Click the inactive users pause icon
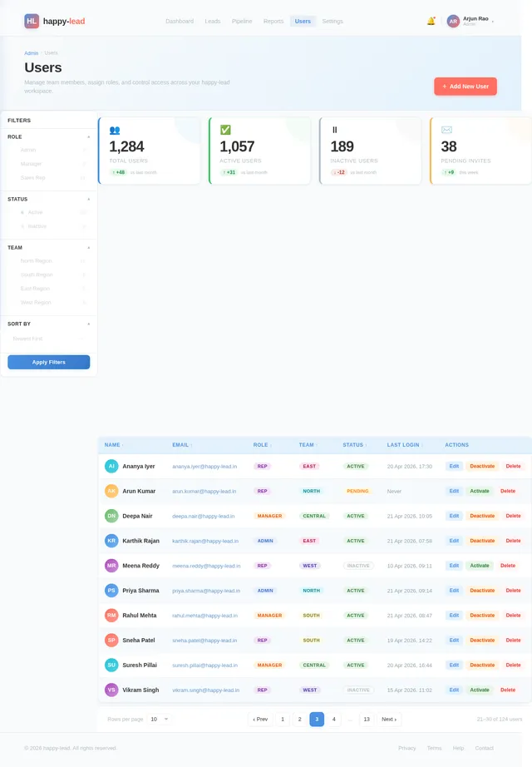The height and width of the screenshot is (767, 532). point(335,130)
